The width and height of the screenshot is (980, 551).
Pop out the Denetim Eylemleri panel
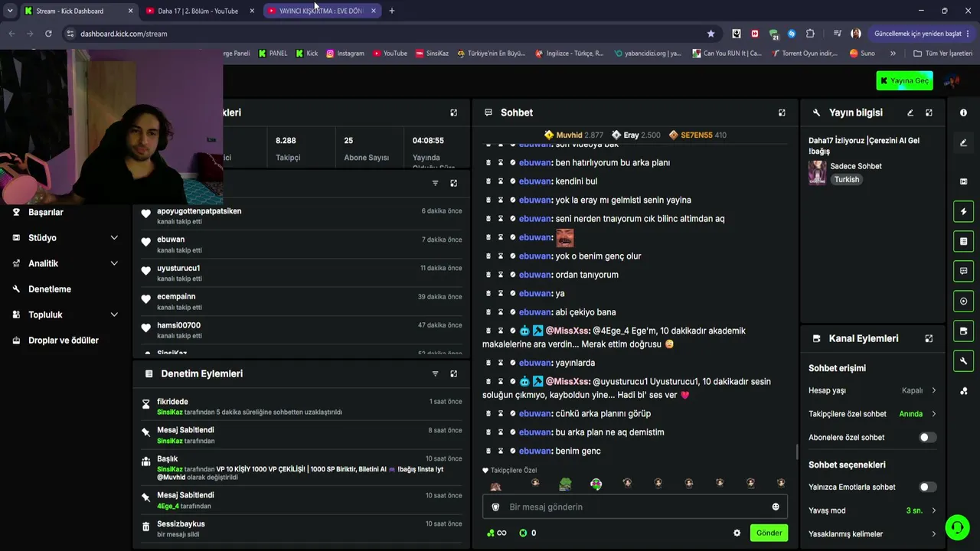point(453,373)
